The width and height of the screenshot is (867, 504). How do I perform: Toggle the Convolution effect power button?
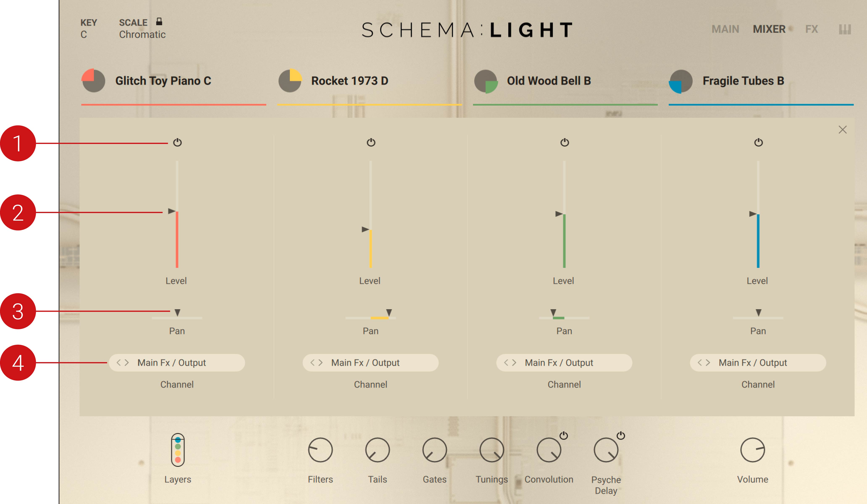[564, 436]
